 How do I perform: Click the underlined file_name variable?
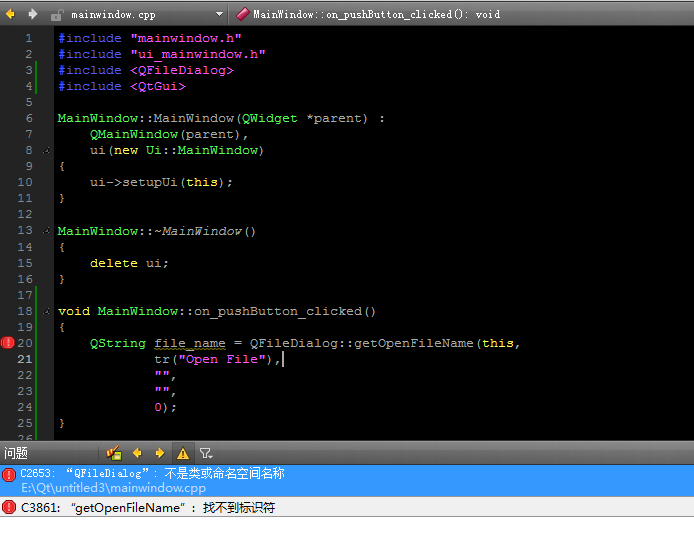tap(190, 343)
